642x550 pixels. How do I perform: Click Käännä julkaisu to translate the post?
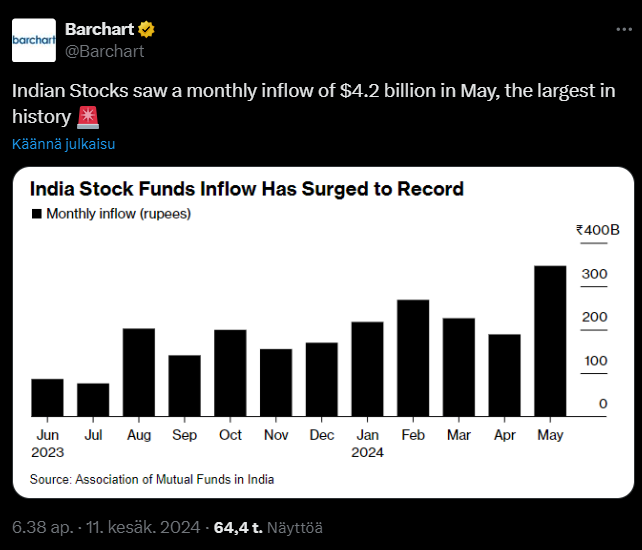[x=64, y=144]
